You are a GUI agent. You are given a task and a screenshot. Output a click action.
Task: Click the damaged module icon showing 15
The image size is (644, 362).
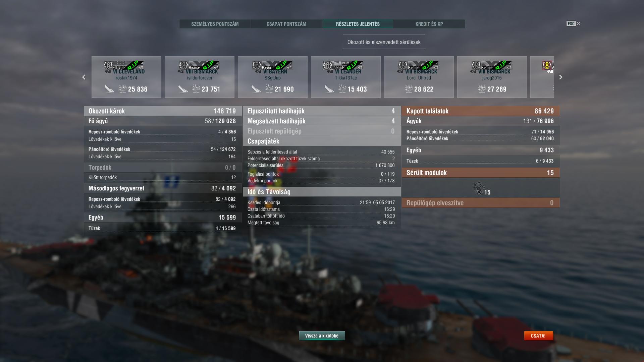click(x=479, y=188)
